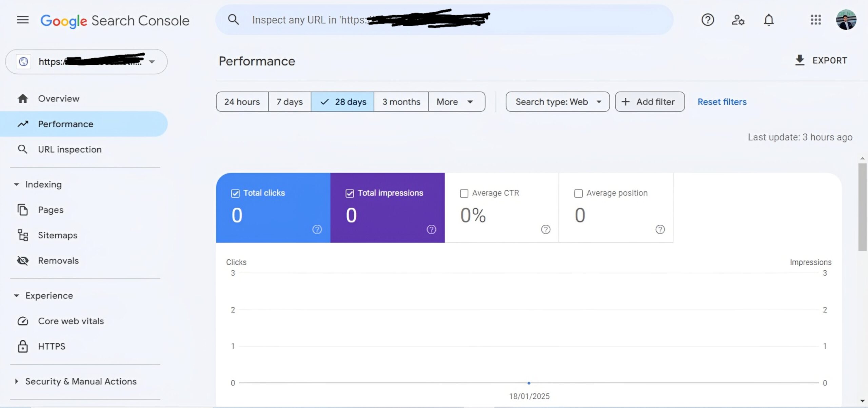Open the notifications bell icon
The width and height of the screenshot is (868, 408).
(769, 20)
